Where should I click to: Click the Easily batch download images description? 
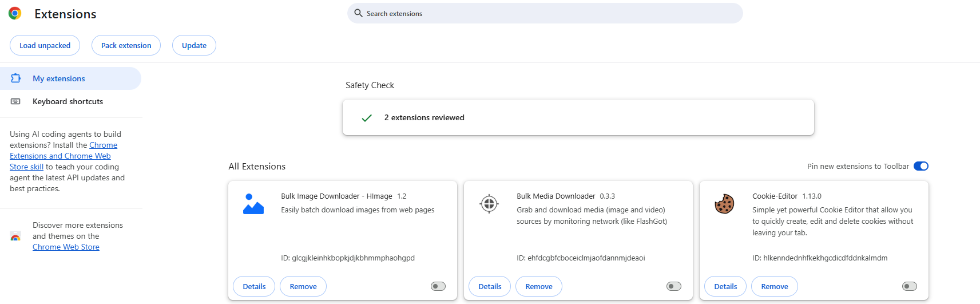[358, 210]
